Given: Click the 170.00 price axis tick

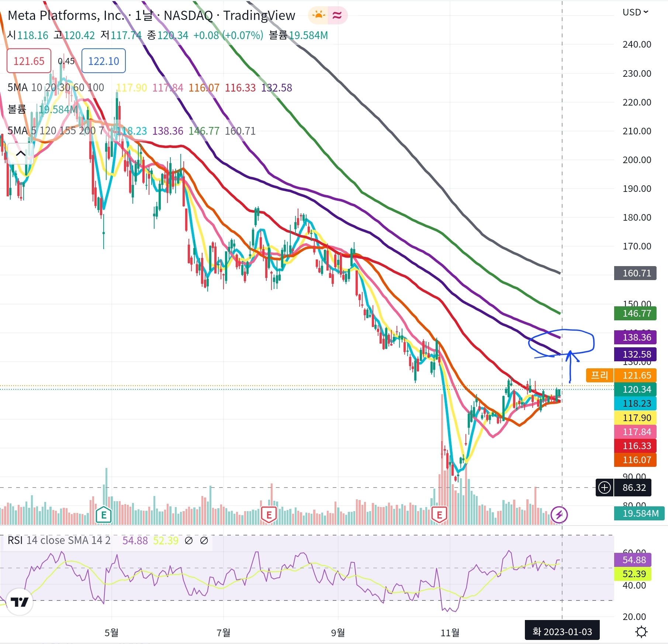Looking at the screenshot, I should (x=637, y=246).
